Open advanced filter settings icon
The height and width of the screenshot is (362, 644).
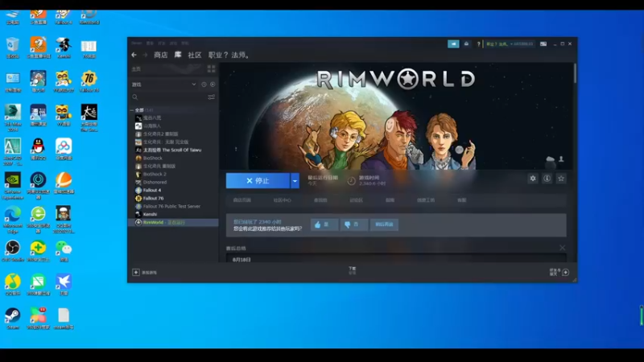pyautogui.click(x=211, y=97)
